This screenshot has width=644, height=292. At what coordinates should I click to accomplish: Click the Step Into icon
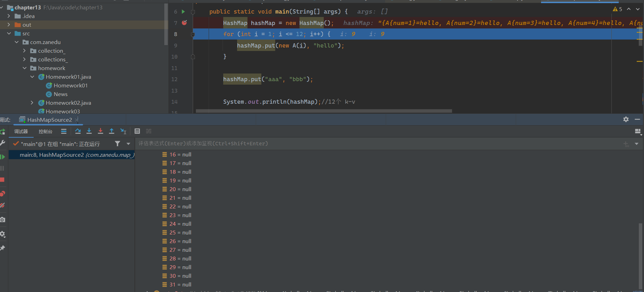tap(89, 131)
